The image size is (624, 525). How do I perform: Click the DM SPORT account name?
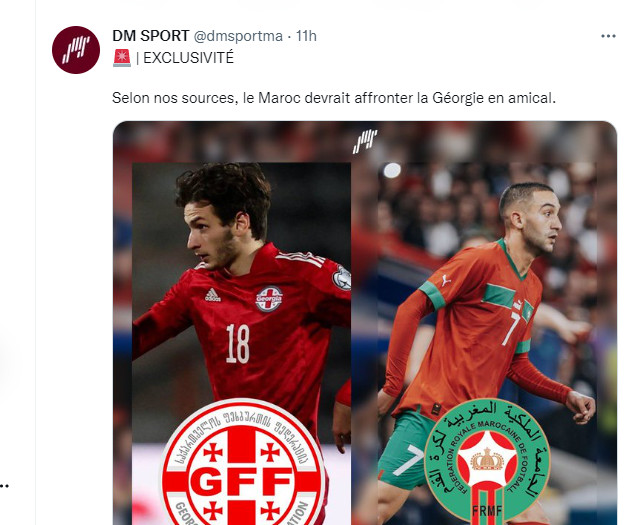coord(150,36)
